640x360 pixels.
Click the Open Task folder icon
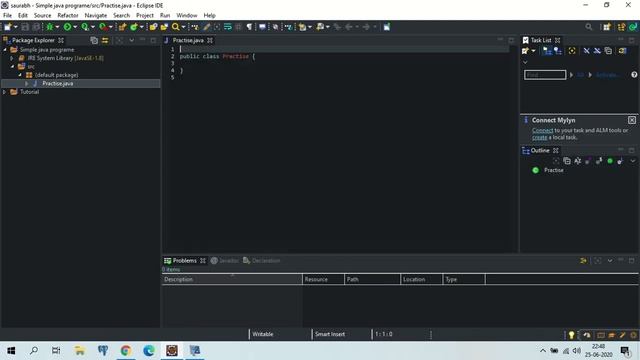(164, 27)
